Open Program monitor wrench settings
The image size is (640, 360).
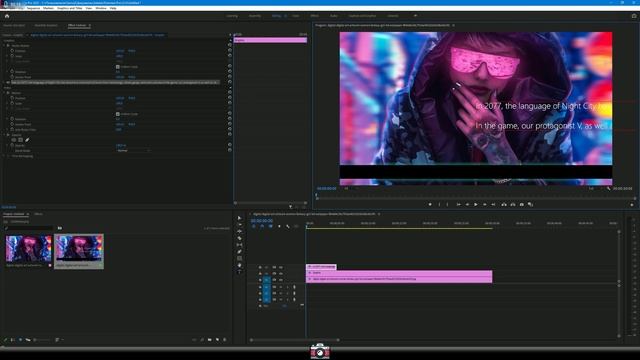(x=608, y=189)
